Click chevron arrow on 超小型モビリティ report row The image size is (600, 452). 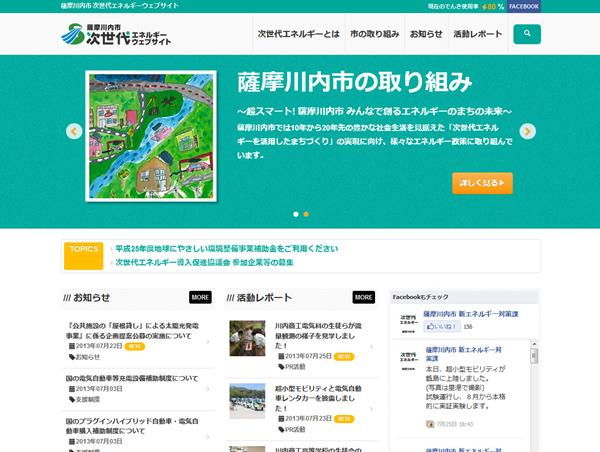click(372, 409)
